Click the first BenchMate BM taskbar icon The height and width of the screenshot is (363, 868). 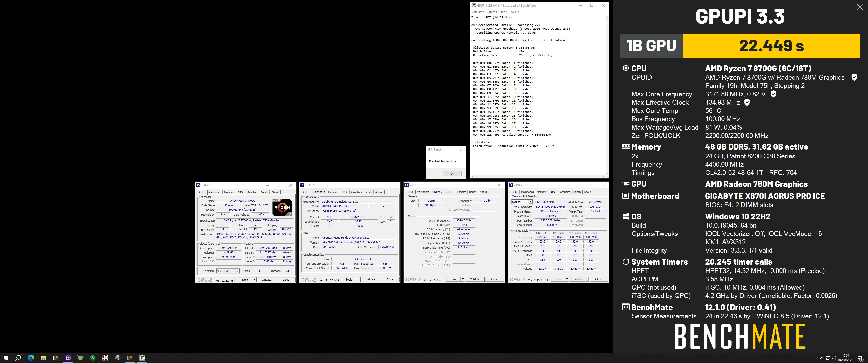pos(56,358)
